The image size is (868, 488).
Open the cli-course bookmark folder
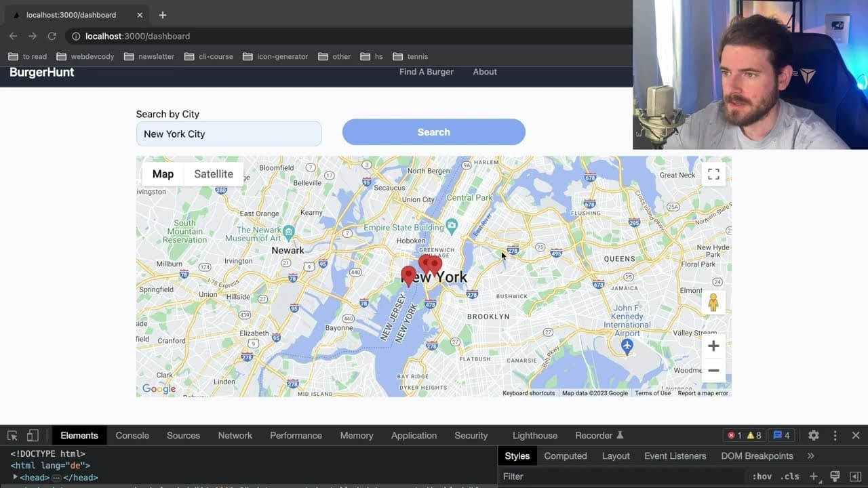(x=209, y=56)
